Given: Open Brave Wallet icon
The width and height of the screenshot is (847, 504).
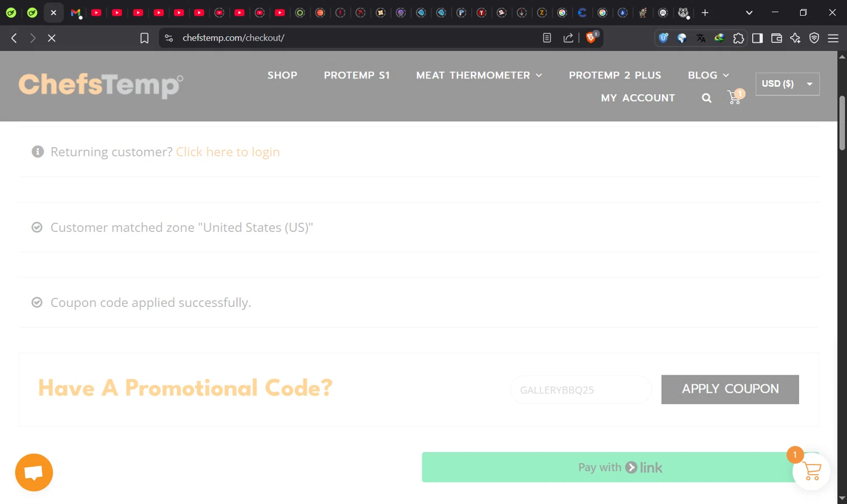Looking at the screenshot, I should [776, 38].
